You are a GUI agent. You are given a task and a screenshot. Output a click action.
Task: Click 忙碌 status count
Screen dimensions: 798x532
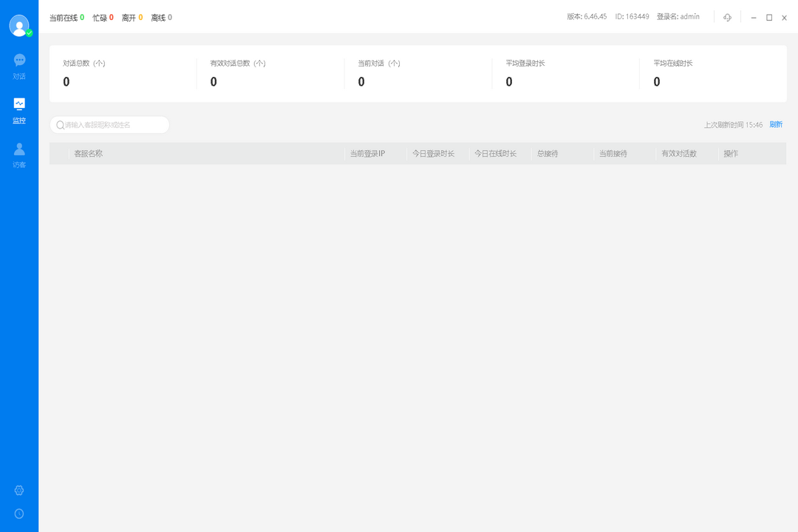coord(103,18)
